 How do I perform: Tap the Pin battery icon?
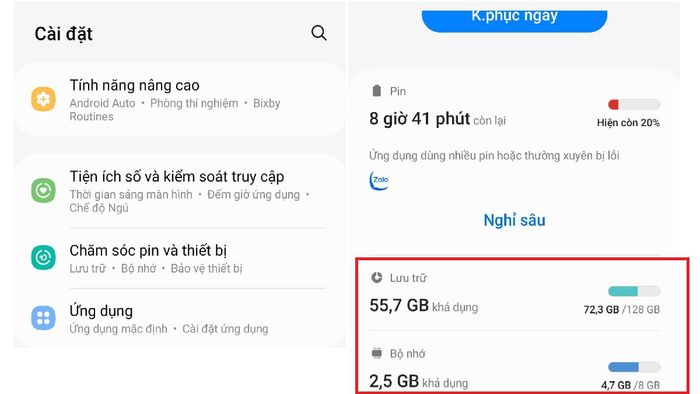pyautogui.click(x=377, y=91)
